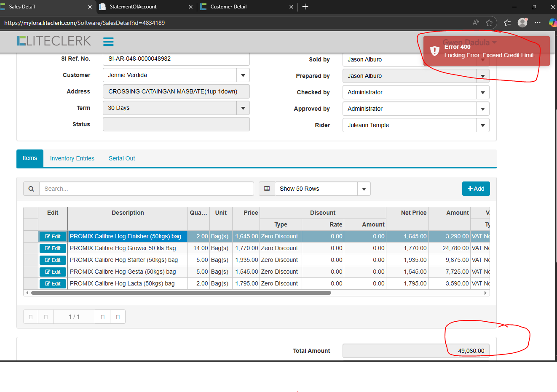Viewport: 557px width, 392px height.
Task: Click the browser favorites star icon
Action: click(489, 23)
